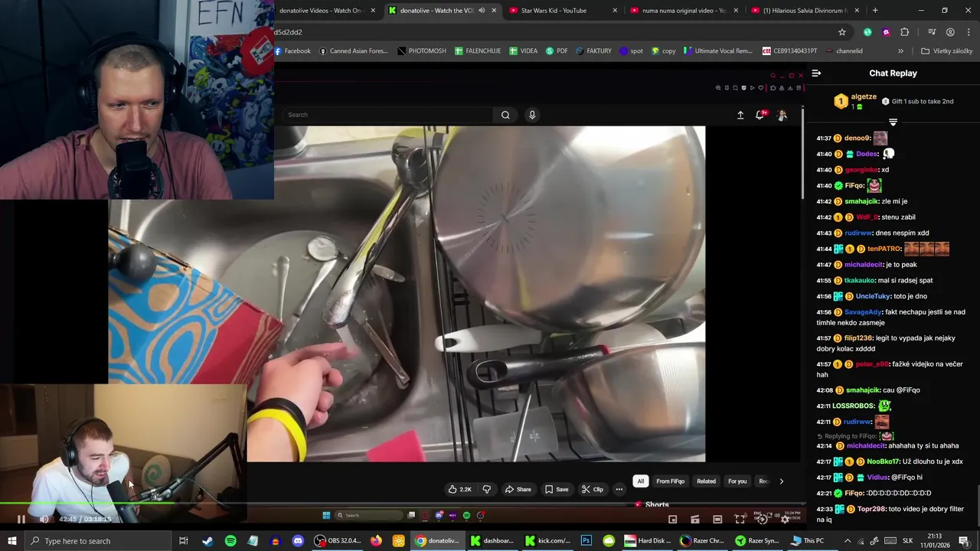Open Spotify from the Windows taskbar
980x551 pixels.
click(230, 541)
